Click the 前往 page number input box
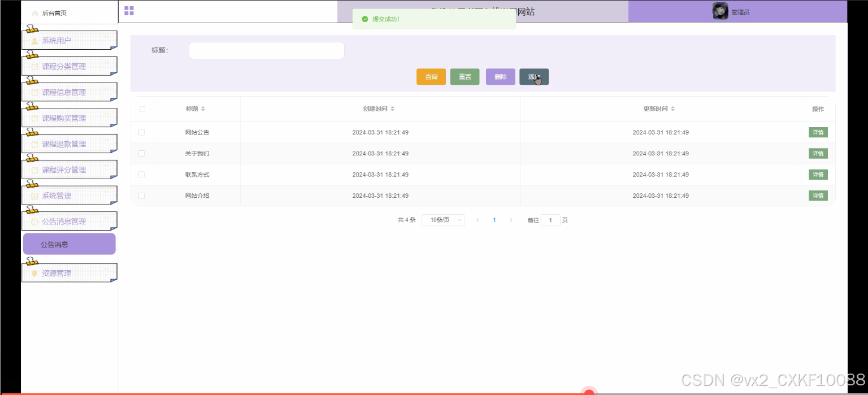 550,220
